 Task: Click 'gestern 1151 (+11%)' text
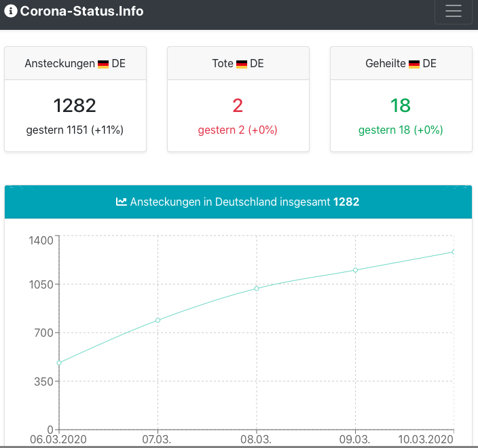pyautogui.click(x=75, y=130)
